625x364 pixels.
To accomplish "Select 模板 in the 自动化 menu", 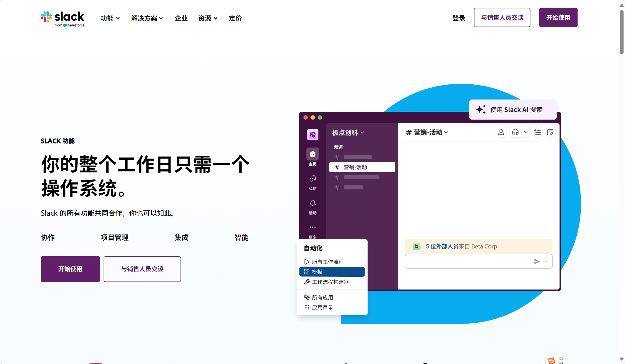I will (x=317, y=271).
